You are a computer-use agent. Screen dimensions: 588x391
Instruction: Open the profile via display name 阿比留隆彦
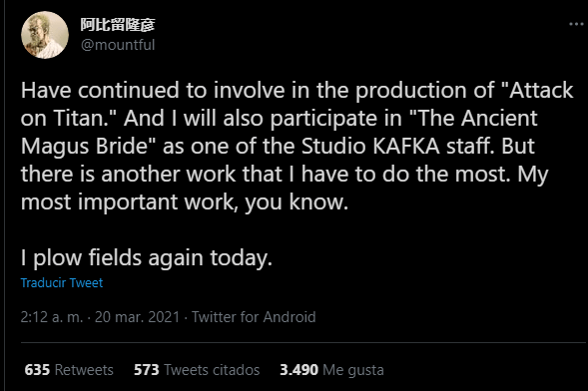(x=118, y=25)
